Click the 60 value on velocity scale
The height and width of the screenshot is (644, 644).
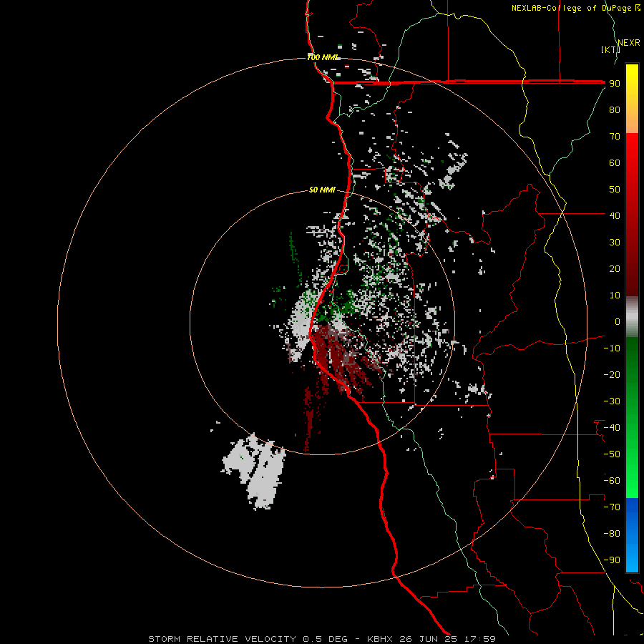click(x=615, y=162)
